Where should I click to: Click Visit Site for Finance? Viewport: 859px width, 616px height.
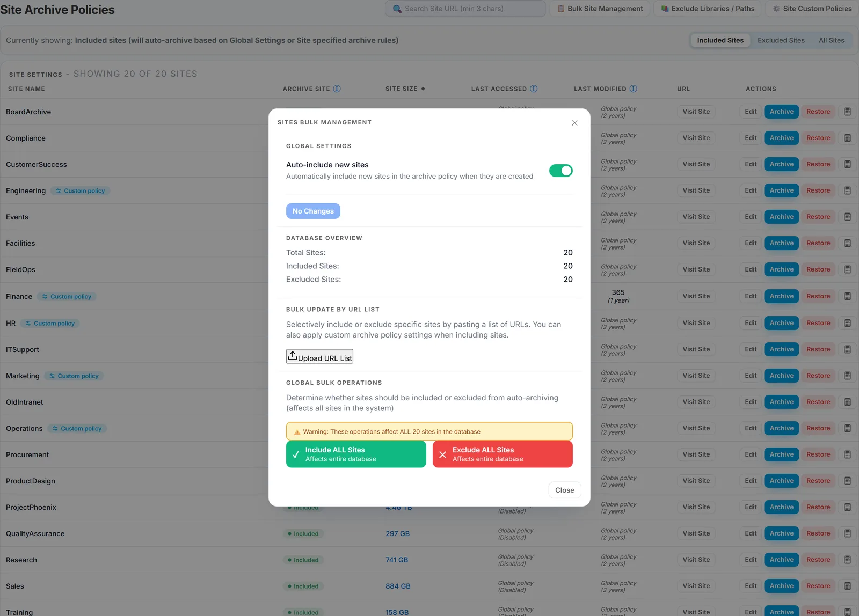(x=696, y=296)
